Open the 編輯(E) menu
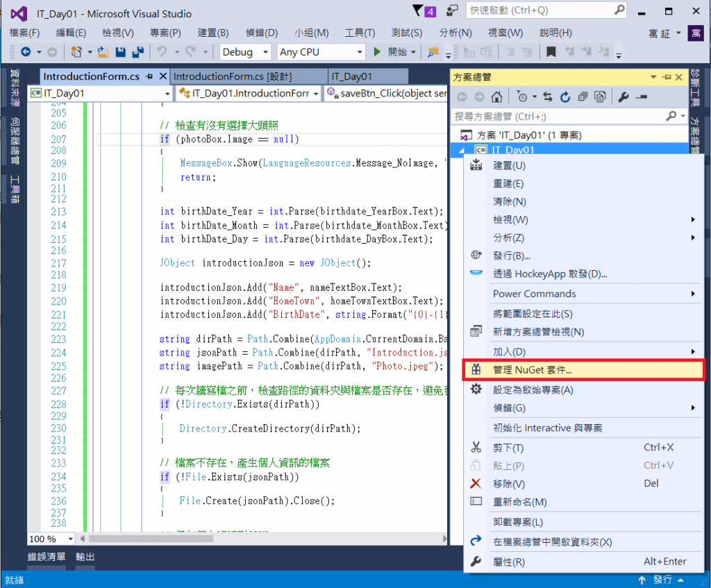 click(71, 33)
